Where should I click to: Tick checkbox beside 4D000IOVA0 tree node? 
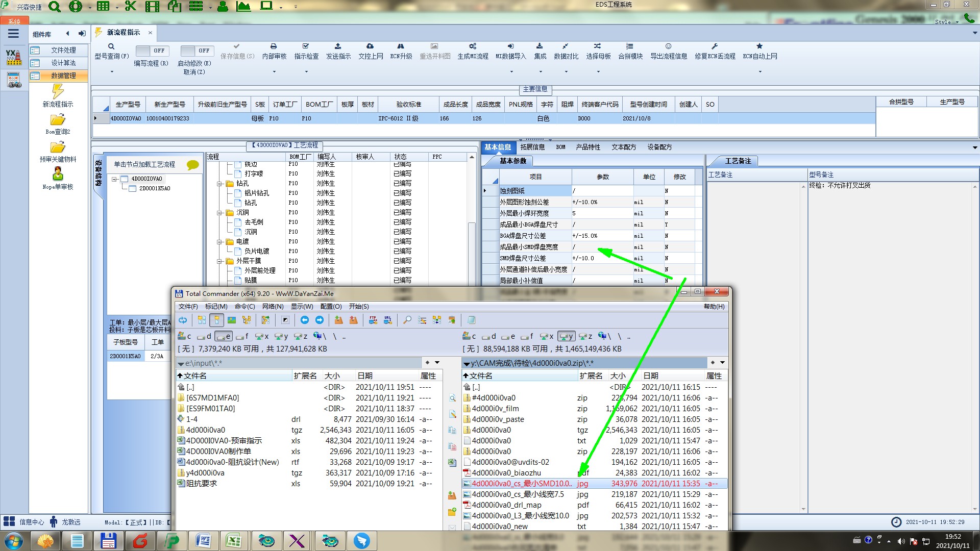point(124,179)
